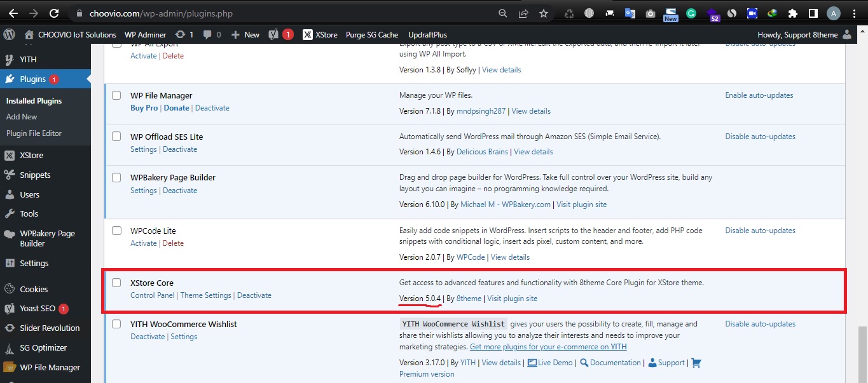The image size is (868, 383).
Task: Open YITH Wishlist Live Demo
Action: pyautogui.click(x=550, y=363)
